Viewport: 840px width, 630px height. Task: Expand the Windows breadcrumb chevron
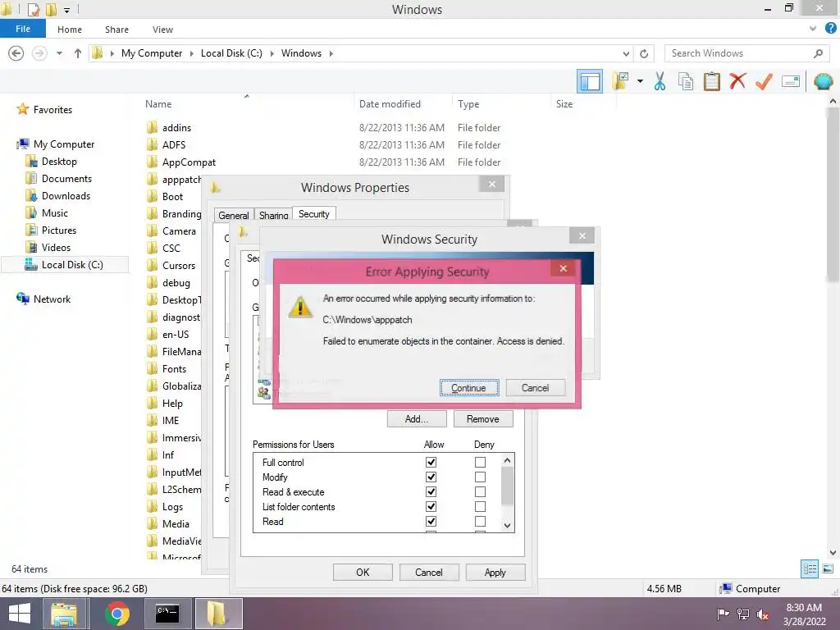pos(331,53)
